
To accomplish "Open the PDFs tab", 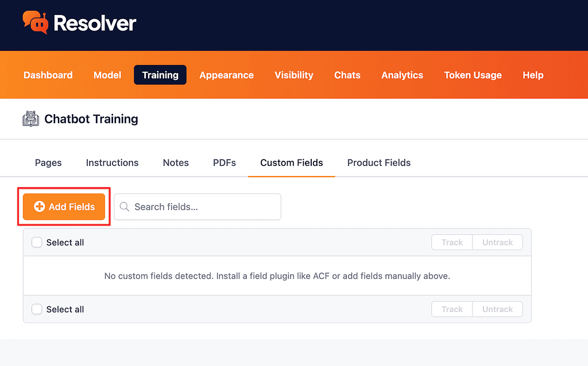I will pos(225,162).
